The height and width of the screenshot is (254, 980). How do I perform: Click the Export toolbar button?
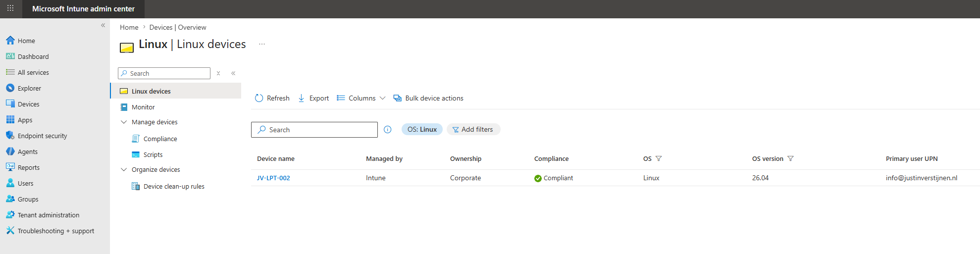313,98
